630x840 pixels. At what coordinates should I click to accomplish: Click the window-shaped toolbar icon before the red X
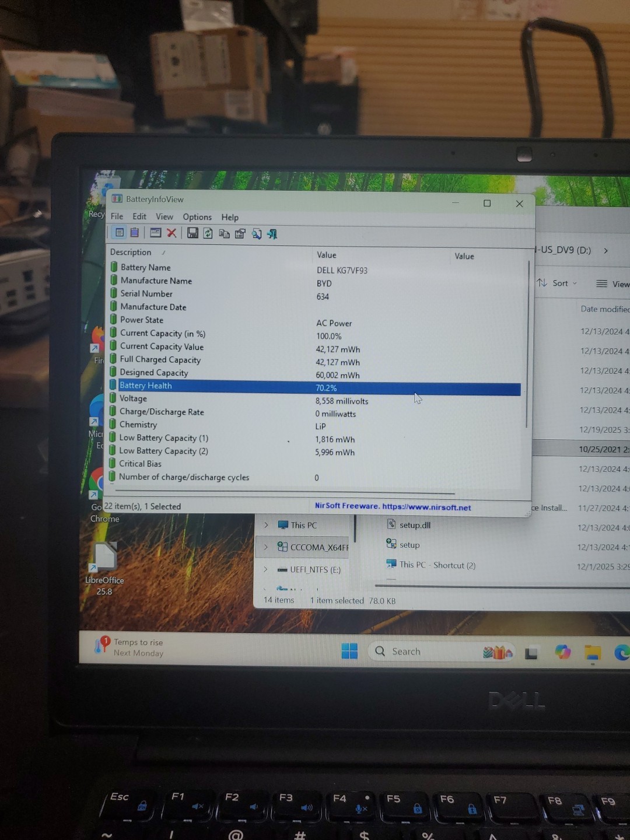pos(156,233)
